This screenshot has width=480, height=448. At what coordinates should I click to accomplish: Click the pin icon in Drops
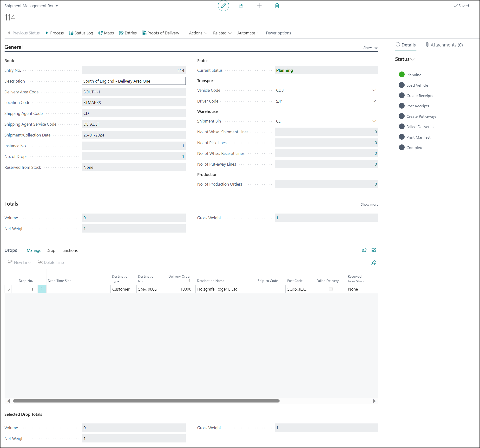click(374, 262)
